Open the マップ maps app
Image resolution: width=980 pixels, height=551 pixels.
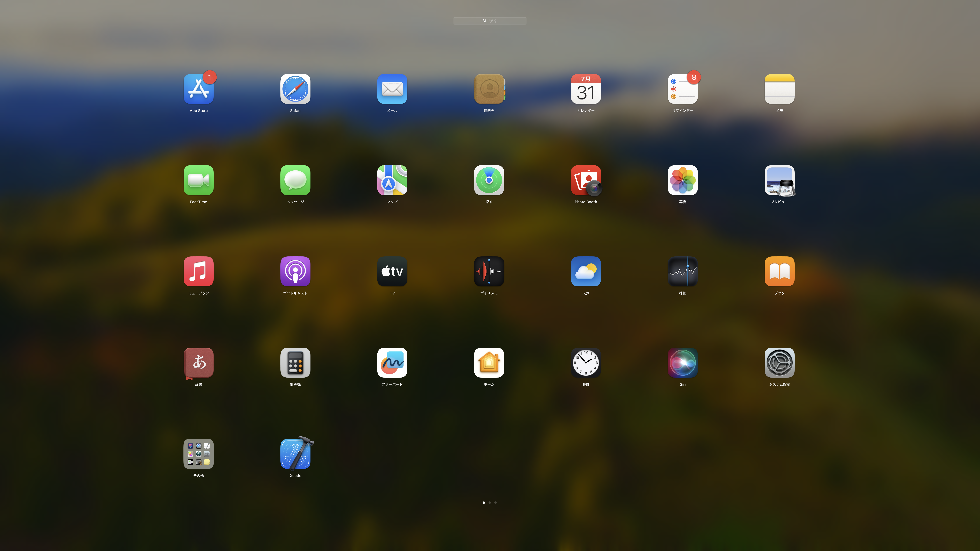(x=392, y=180)
